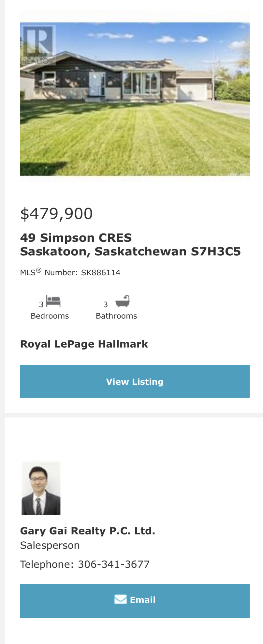The height and width of the screenshot is (644, 263).
Task: Click Saskatoon, Saskatchewan S7H3C5 line
Action: click(130, 251)
